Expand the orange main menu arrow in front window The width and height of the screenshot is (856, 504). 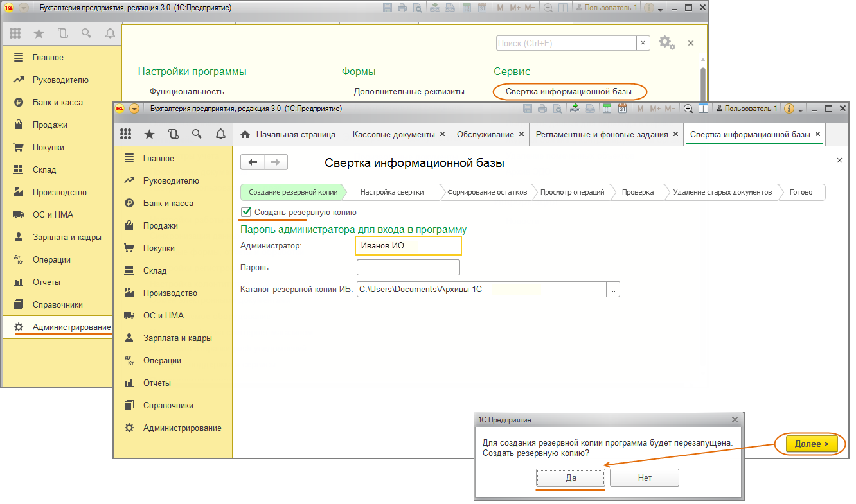134,109
